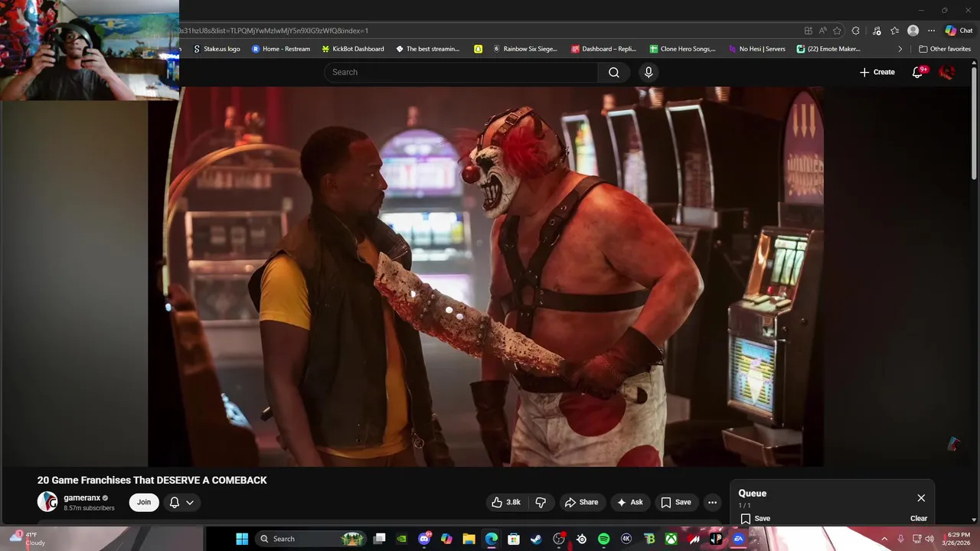Open Microsoft Store from the taskbar
The height and width of the screenshot is (551, 980).
[x=514, y=539]
